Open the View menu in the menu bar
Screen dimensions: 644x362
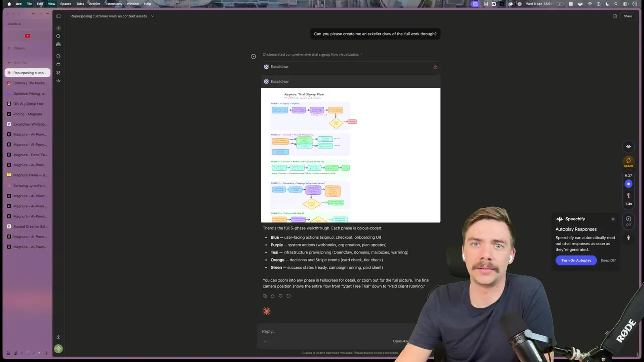[51, 4]
